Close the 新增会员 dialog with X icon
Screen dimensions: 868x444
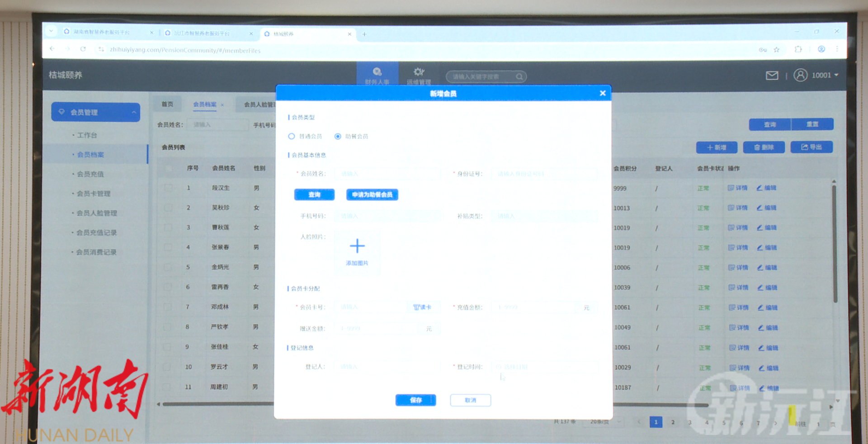point(602,93)
